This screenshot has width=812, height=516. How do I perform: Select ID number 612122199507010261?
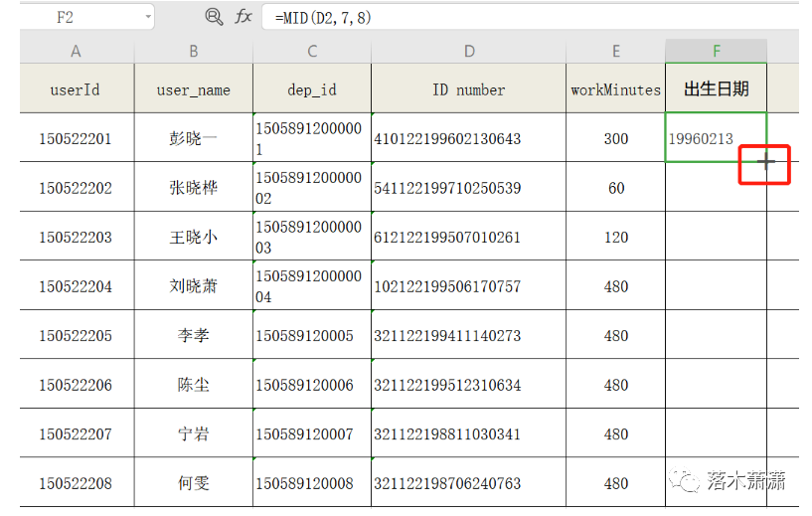pyautogui.click(x=469, y=237)
